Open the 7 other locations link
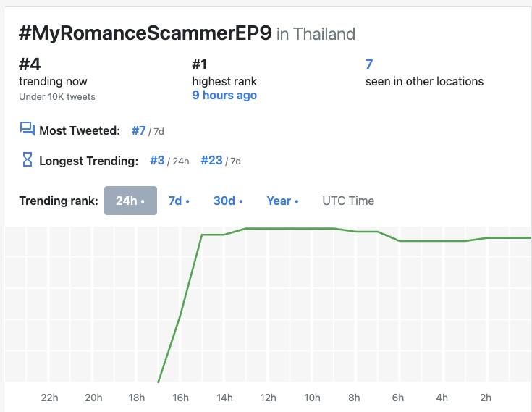The height and width of the screenshot is (412, 532). coord(369,64)
